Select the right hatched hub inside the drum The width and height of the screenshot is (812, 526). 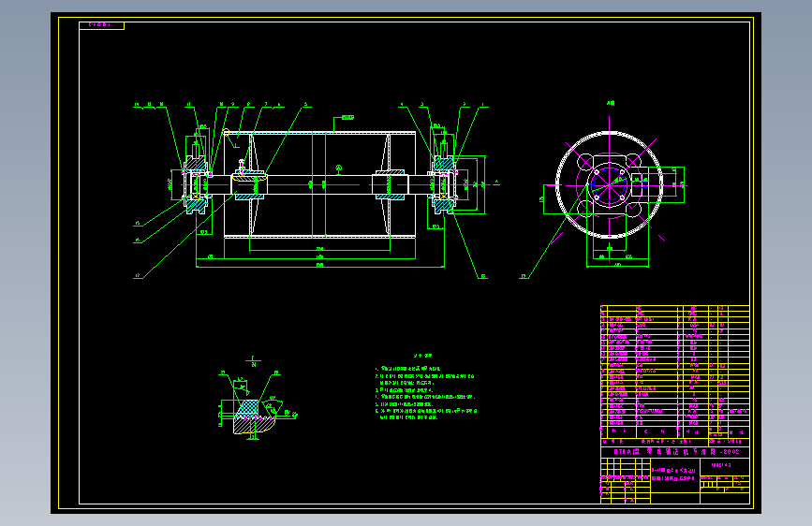point(390,184)
